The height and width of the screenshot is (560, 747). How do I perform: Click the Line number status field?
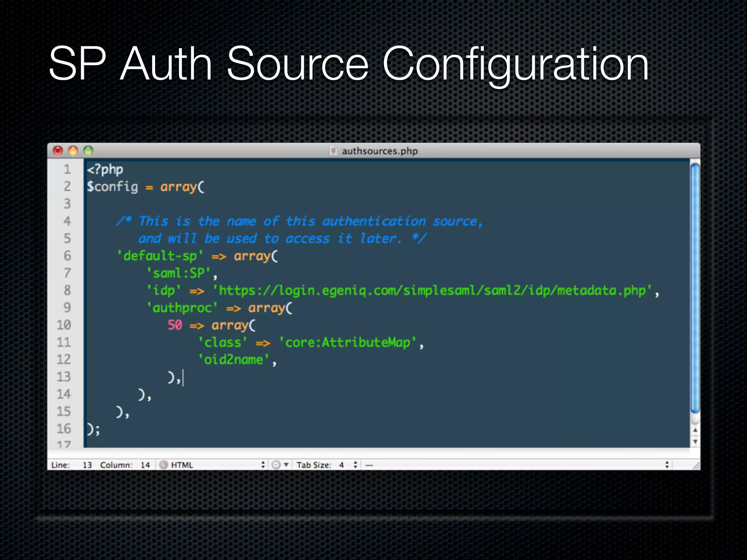click(x=87, y=465)
